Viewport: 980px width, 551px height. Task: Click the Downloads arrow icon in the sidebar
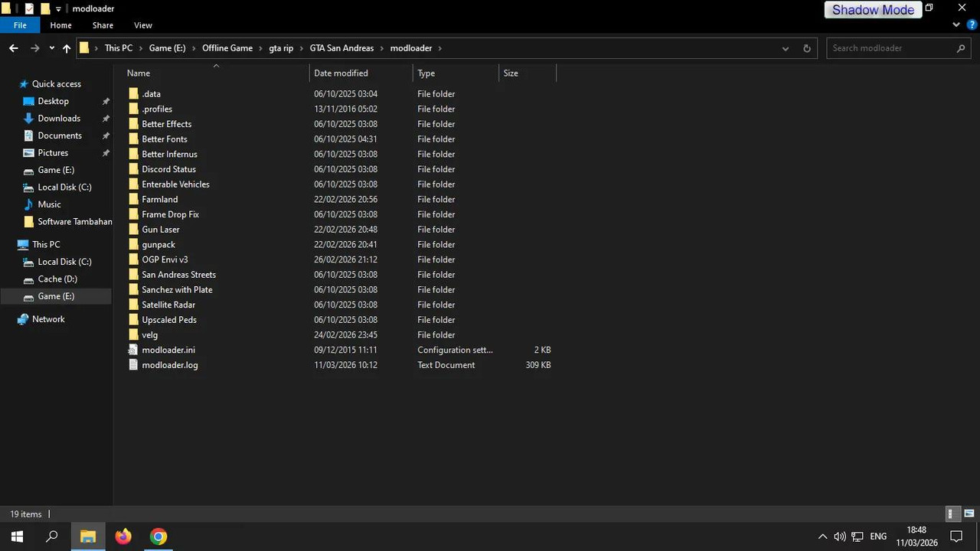coord(29,119)
